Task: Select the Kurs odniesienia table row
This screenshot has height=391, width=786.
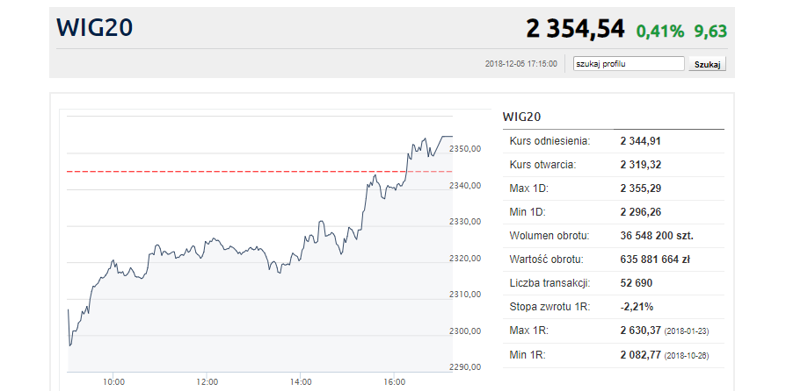Action: (613, 141)
